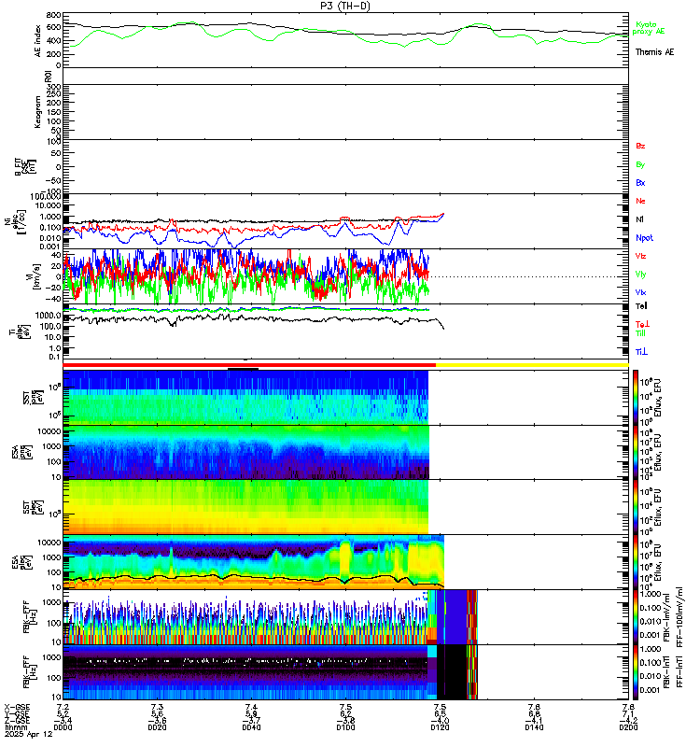Image resolution: width=700 pixels, height=747 pixels.
Task: Click the "B_FIT GSE [nT]" axis label
Action: [x=25, y=167]
